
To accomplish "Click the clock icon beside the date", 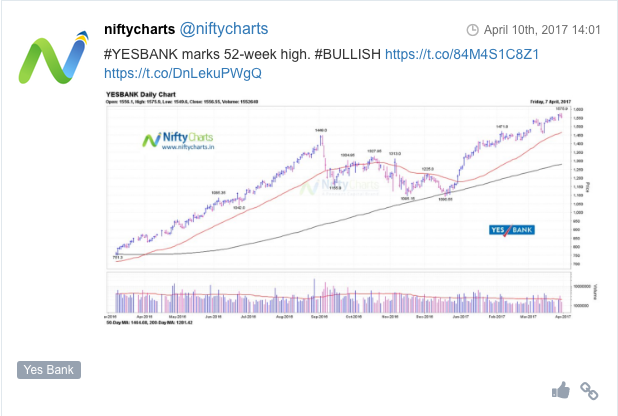I will tap(472, 30).
